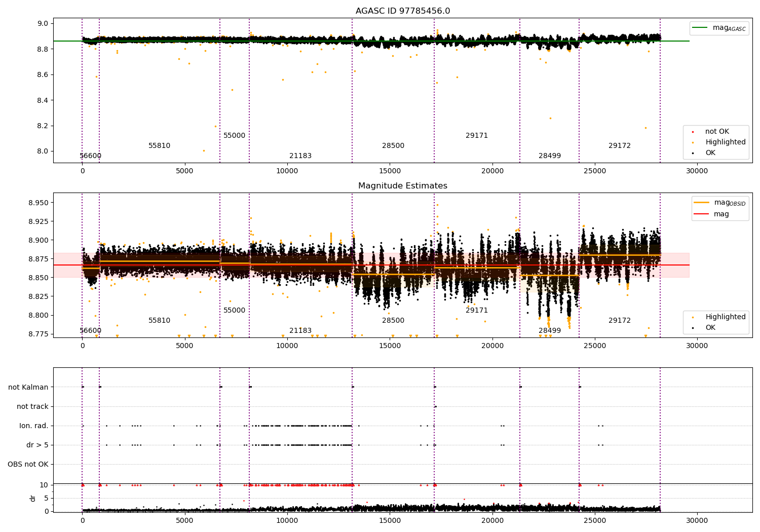The image size is (760, 532).
Task: Click obsid label 29172 in the Magnitude Estimates plot
Action: pos(620,321)
